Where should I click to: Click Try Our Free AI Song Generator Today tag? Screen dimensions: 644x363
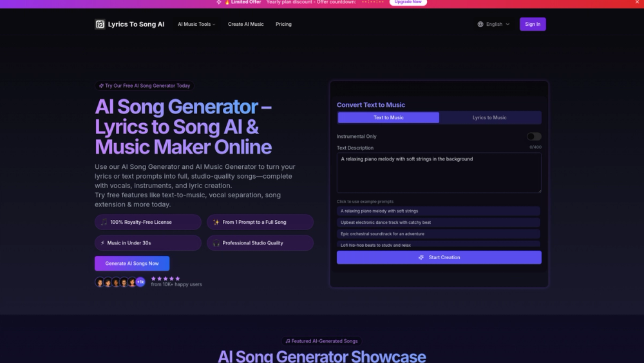tap(144, 86)
